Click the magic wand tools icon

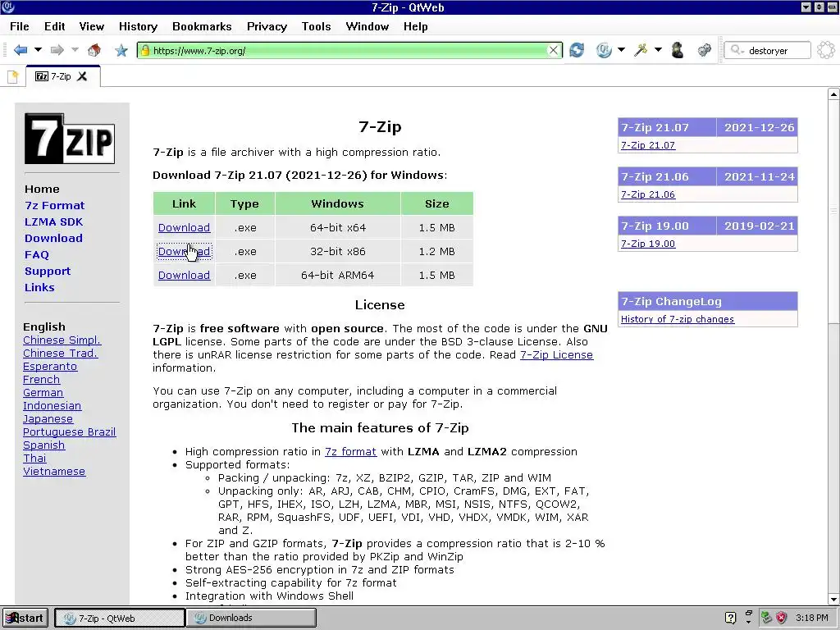coord(641,50)
